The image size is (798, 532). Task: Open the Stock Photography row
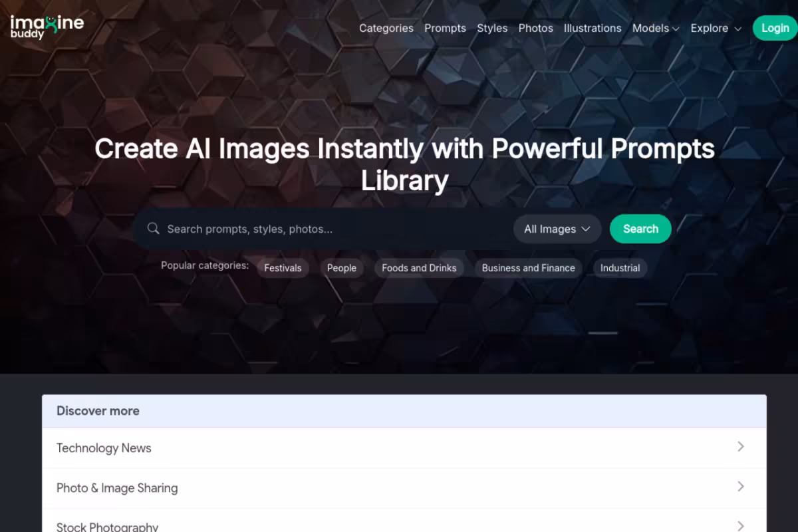click(x=404, y=521)
